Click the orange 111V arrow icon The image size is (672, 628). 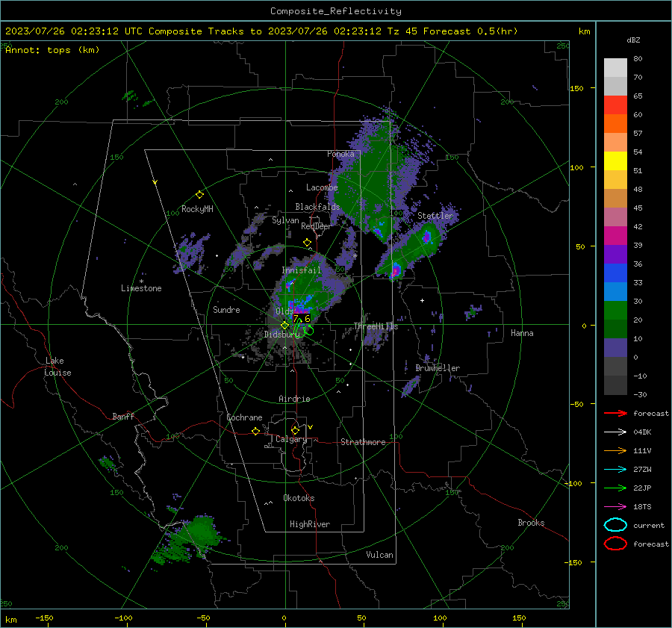615,450
